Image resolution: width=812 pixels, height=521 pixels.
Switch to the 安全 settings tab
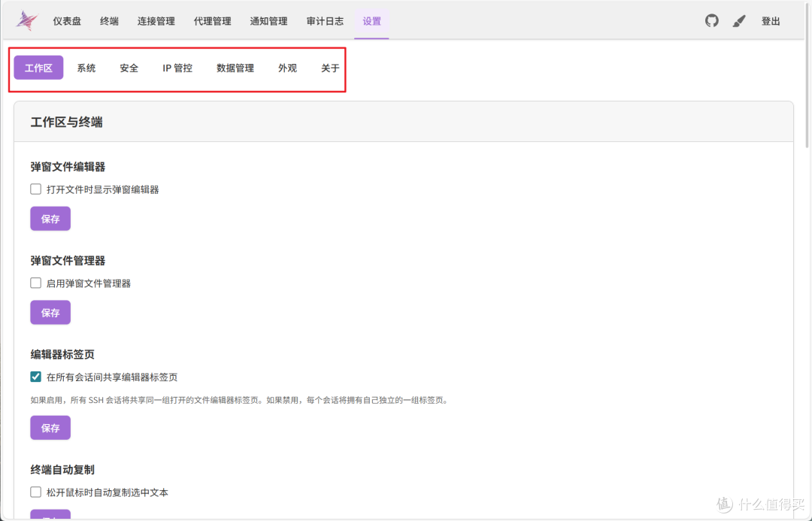[x=129, y=68]
